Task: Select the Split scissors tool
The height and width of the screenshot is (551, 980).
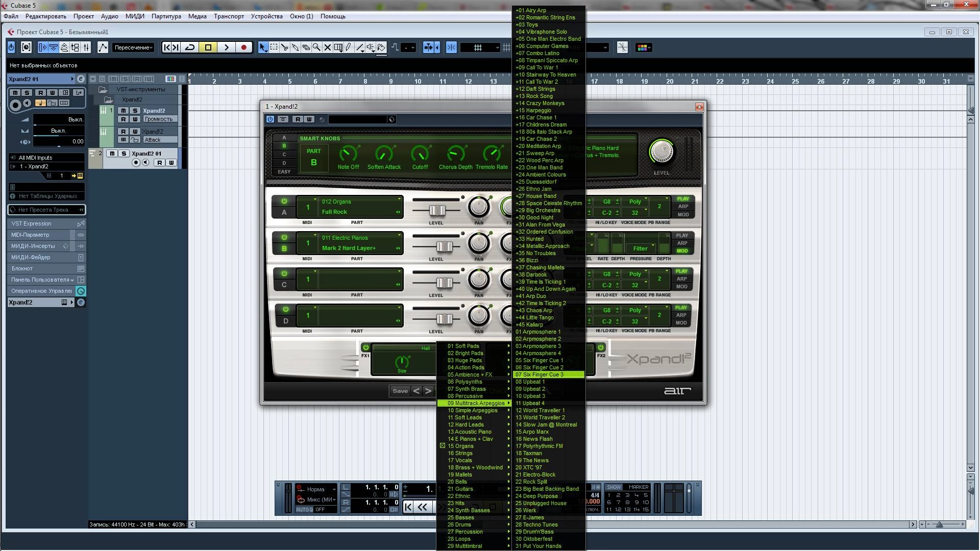Action: 285,47
